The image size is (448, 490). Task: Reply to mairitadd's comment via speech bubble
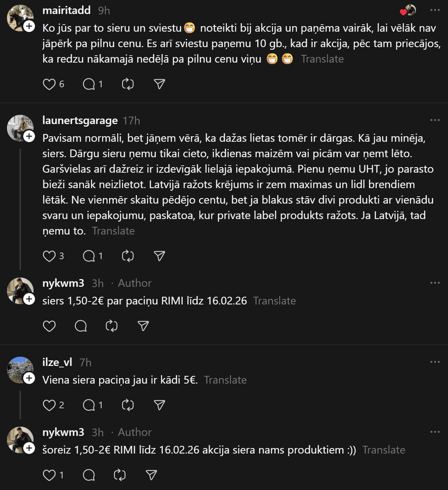click(x=89, y=84)
